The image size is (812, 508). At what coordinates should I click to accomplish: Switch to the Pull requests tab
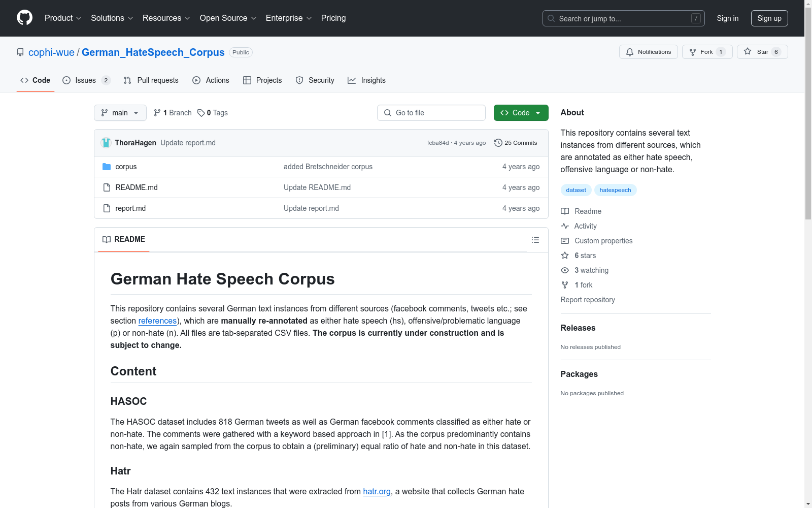click(151, 80)
